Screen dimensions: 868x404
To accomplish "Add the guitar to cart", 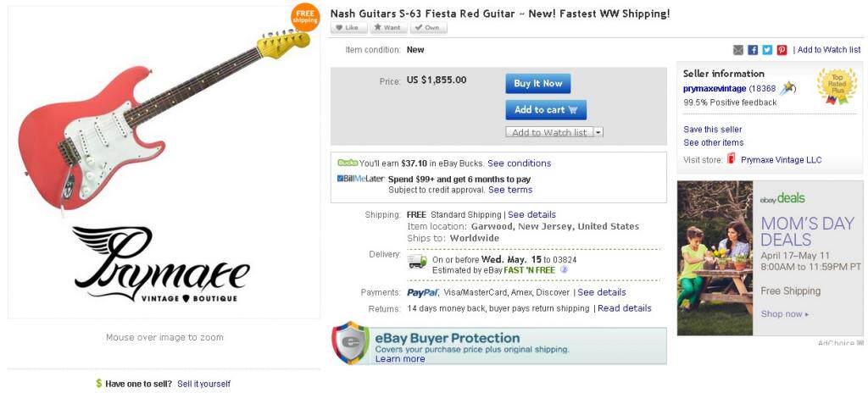I will [x=546, y=109].
